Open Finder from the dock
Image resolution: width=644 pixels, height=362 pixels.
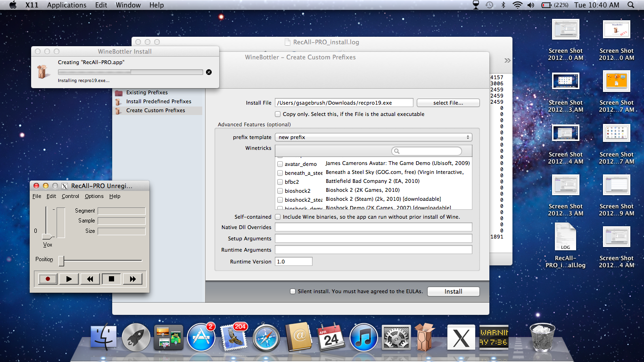pos(104,337)
